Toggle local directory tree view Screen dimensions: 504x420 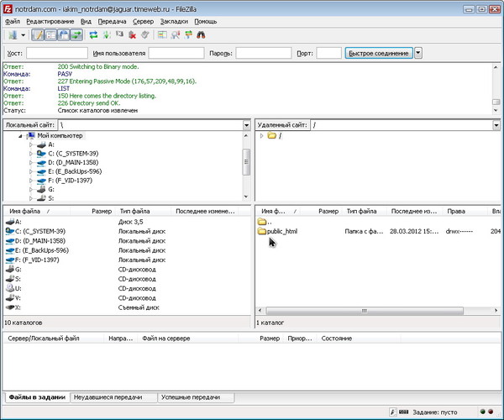(x=50, y=35)
